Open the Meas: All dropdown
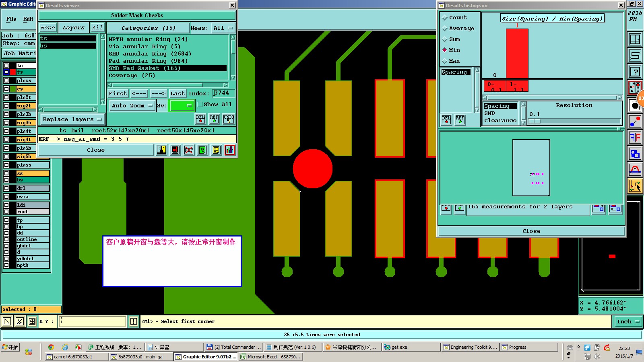Screen dimensions: 644x362 (x=223, y=28)
